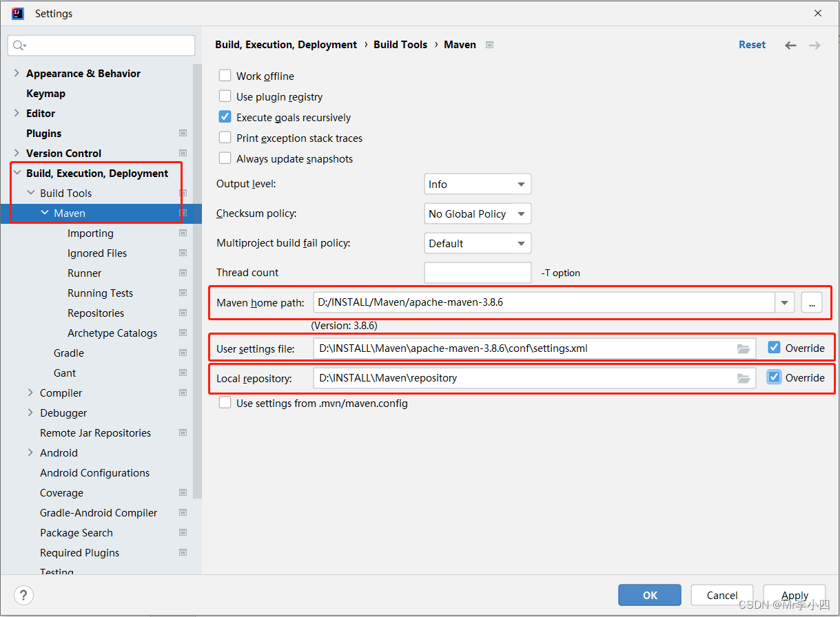Click the project icon on Running Tests row
The width and height of the screenshot is (840, 617).
(183, 293)
